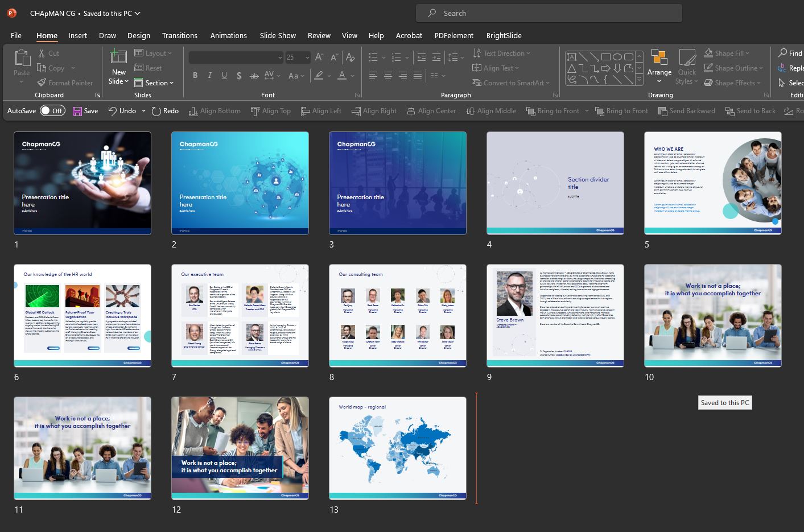Open the Slide Show tab
This screenshot has height=532, width=804.
(278, 35)
